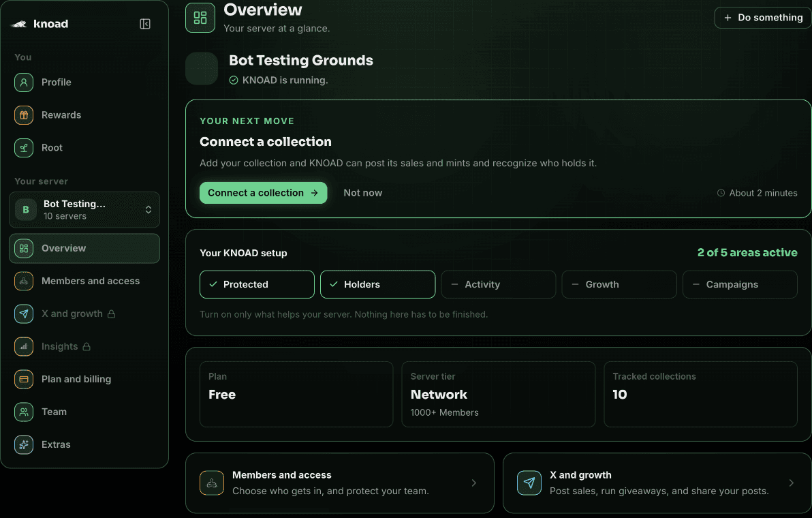Expand the X and growth card chevron

click(792, 483)
